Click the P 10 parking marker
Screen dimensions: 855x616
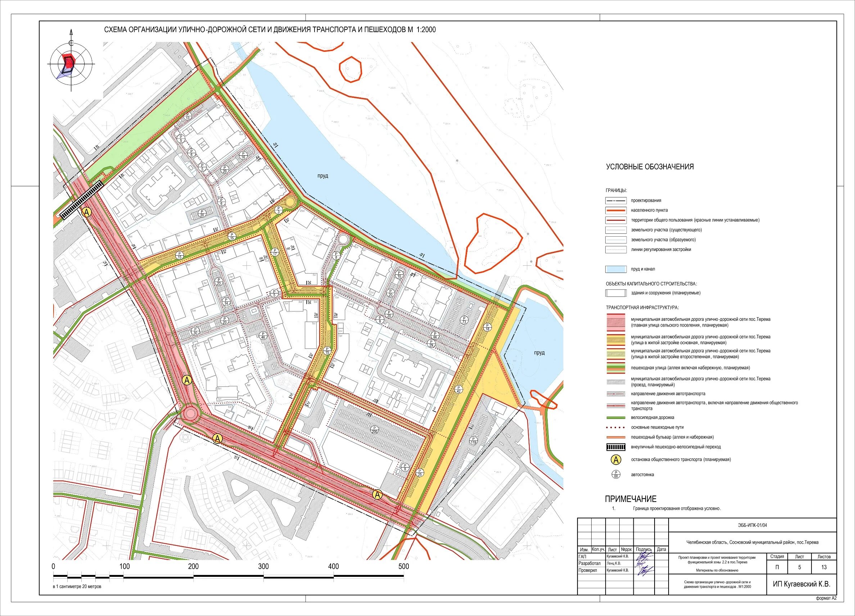pos(399,274)
